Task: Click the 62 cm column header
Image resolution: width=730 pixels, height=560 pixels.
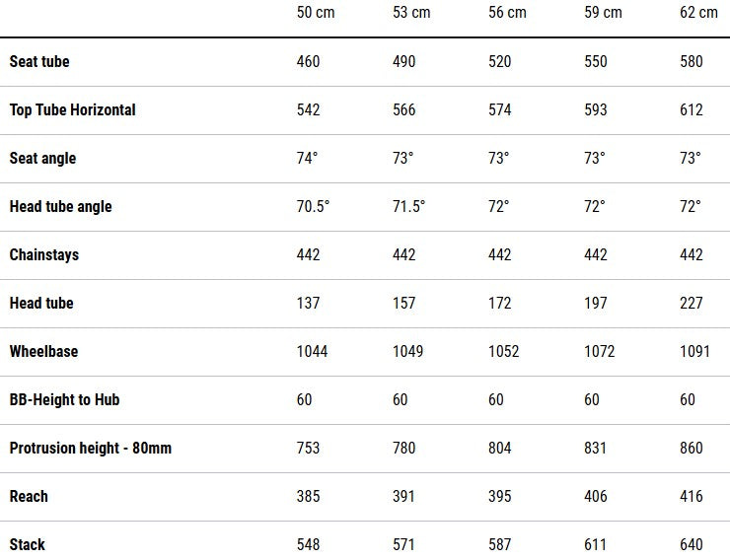Action: coord(698,13)
